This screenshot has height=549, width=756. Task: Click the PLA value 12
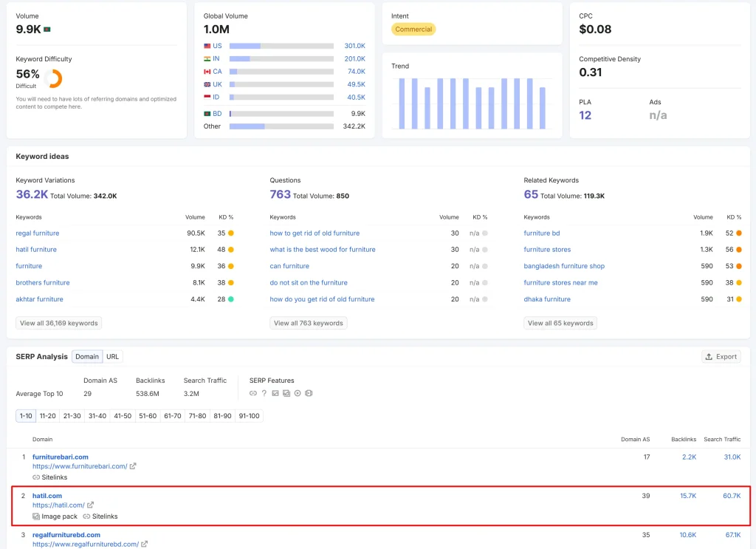tap(585, 115)
